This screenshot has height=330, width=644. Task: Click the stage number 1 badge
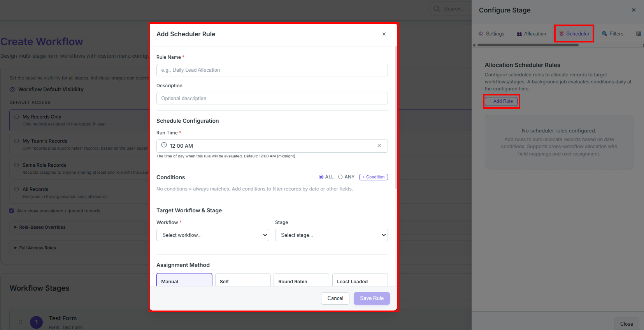tap(37, 322)
